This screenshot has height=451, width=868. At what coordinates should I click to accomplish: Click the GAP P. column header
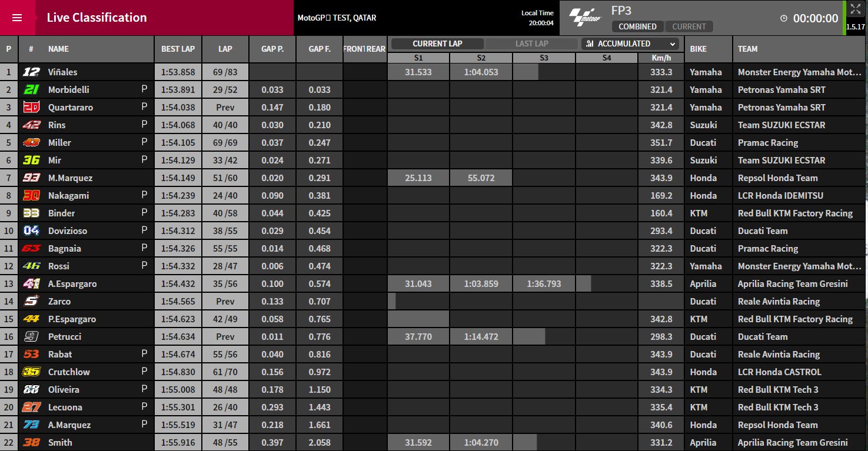[272, 49]
